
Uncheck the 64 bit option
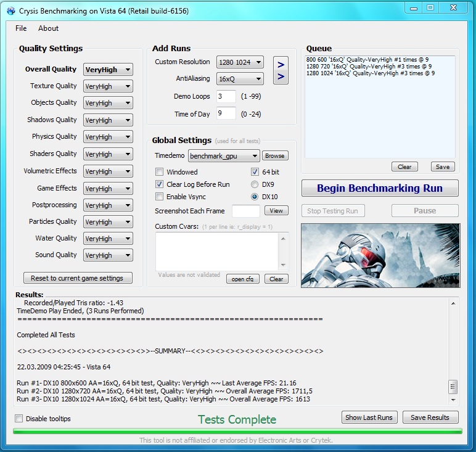click(255, 172)
